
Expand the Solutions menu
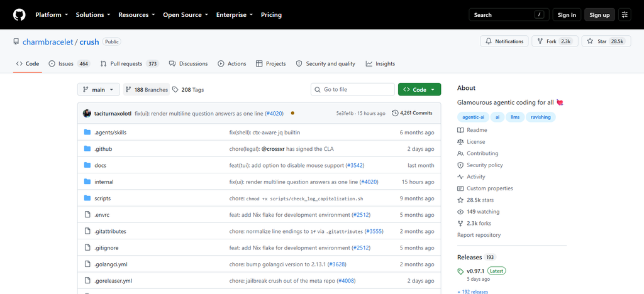[93, 14]
